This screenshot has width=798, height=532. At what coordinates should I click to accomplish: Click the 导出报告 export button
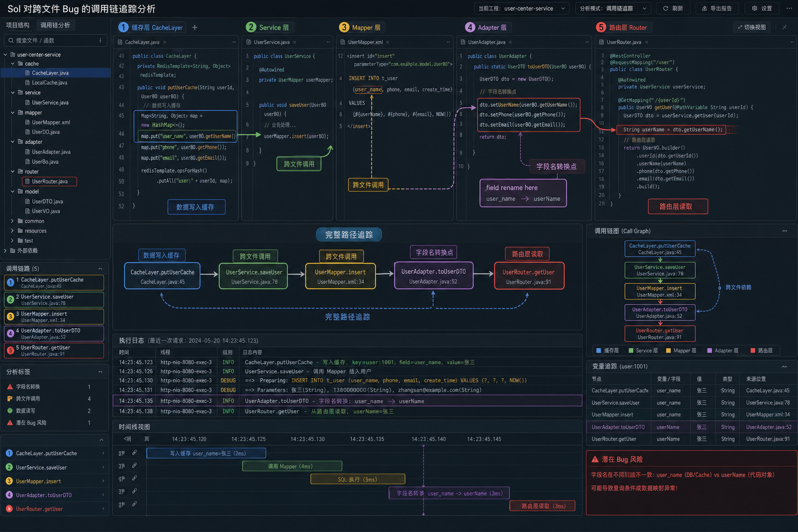[x=717, y=8]
